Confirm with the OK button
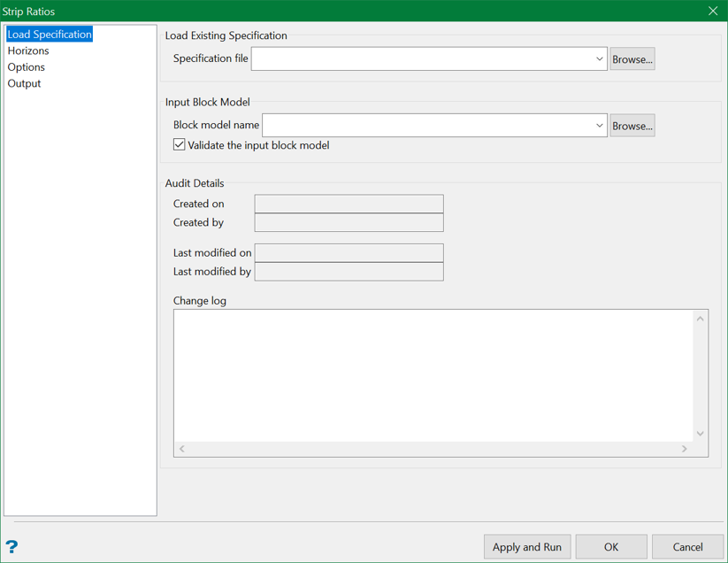 [611, 547]
